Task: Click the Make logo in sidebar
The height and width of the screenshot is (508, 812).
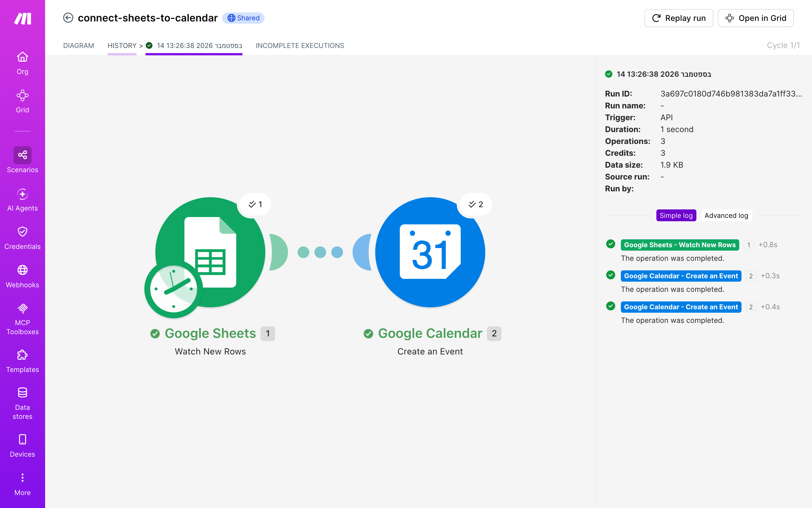Action: [x=23, y=18]
